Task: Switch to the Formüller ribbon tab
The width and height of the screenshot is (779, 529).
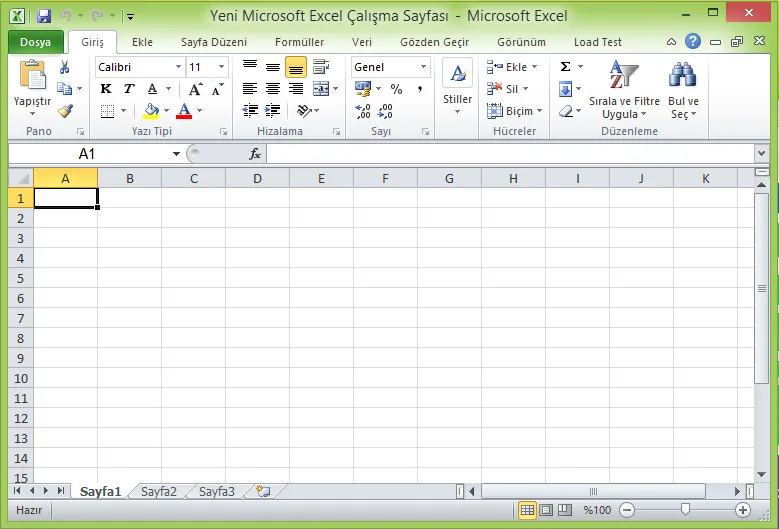Action: (x=300, y=43)
